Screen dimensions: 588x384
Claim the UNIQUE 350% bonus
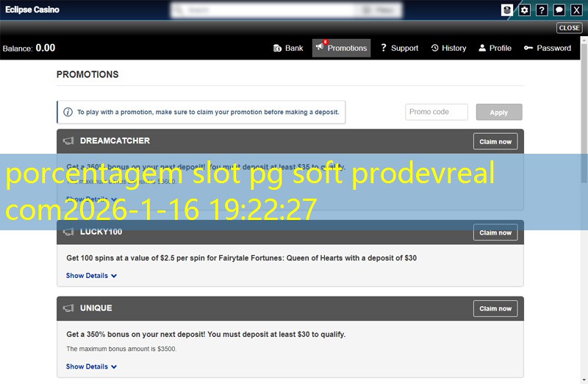click(495, 308)
